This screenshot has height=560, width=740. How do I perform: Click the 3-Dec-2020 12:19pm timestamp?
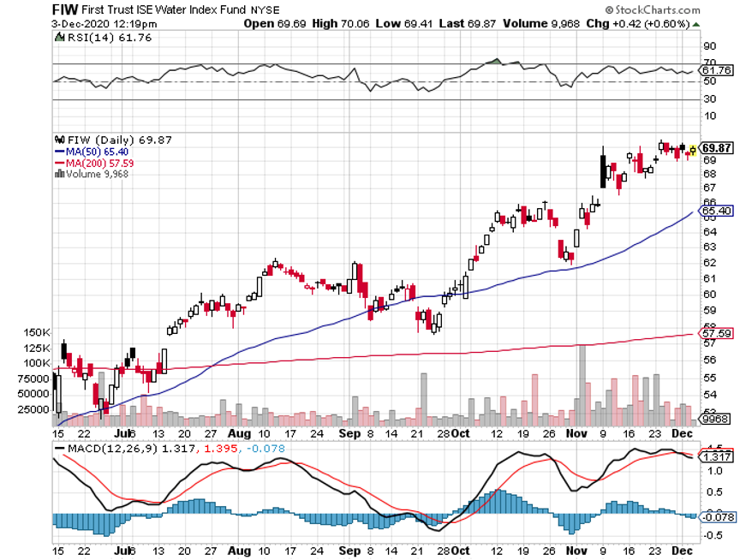104,24
